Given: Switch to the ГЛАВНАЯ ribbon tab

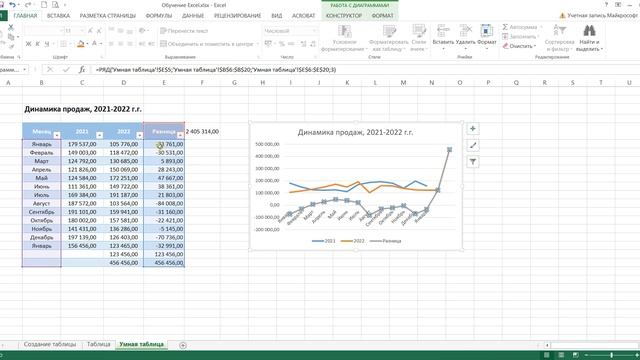Looking at the screenshot, I should click(25, 16).
